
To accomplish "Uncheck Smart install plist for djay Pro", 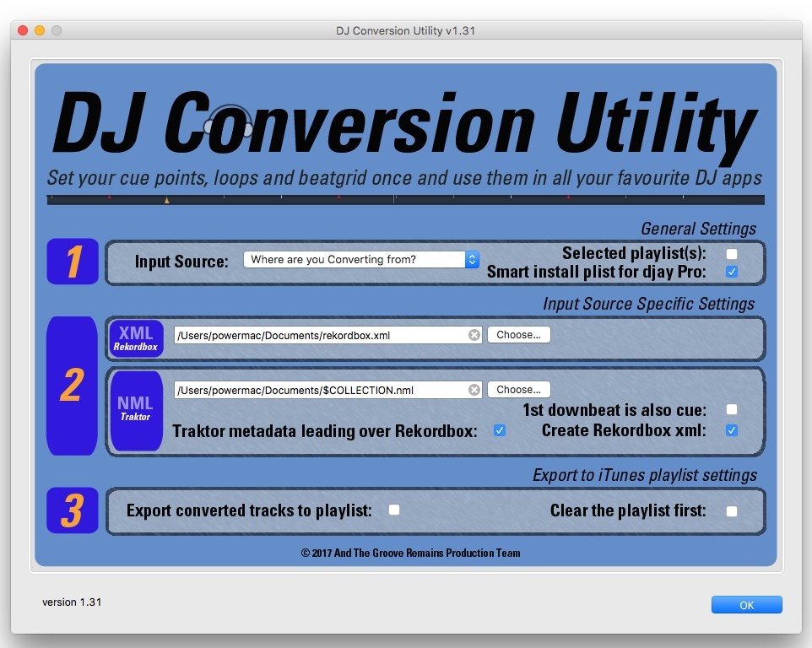I will [731, 272].
